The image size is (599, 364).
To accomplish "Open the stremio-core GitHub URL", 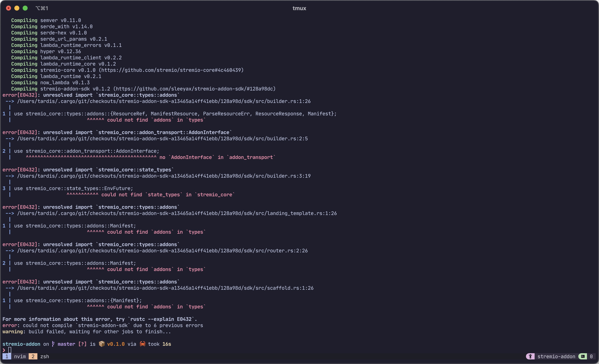I will tap(171, 70).
